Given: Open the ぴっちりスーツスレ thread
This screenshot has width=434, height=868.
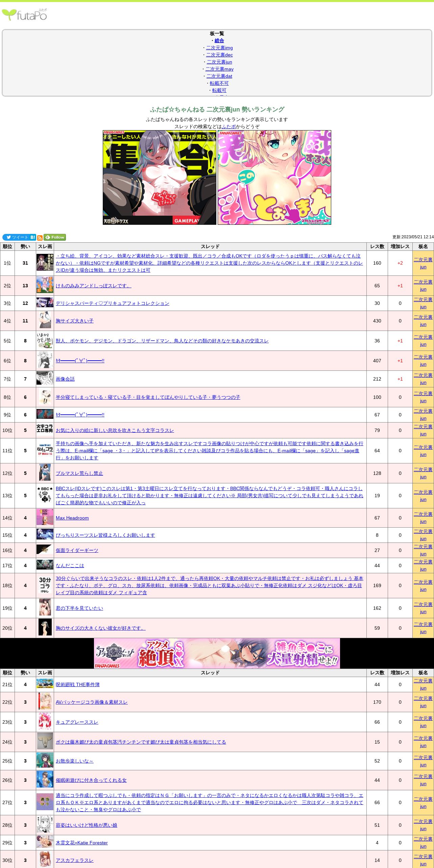Looking at the screenshot, I should click(x=105, y=535).
